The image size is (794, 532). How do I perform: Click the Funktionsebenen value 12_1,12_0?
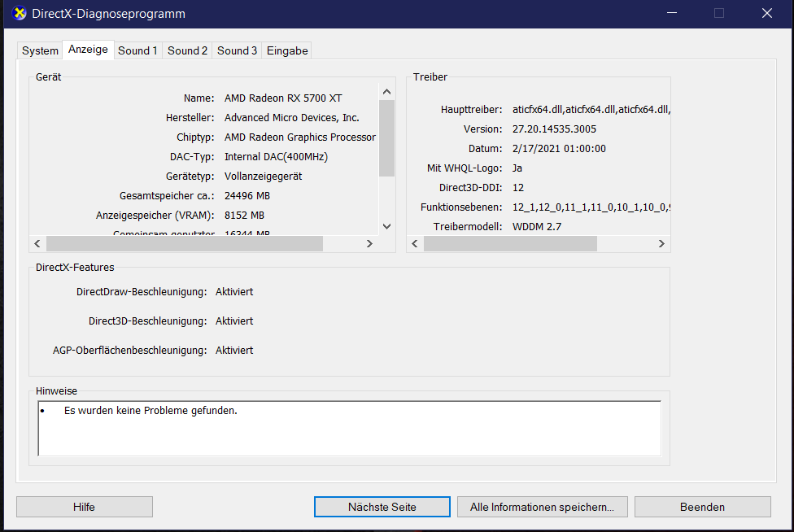coord(591,207)
